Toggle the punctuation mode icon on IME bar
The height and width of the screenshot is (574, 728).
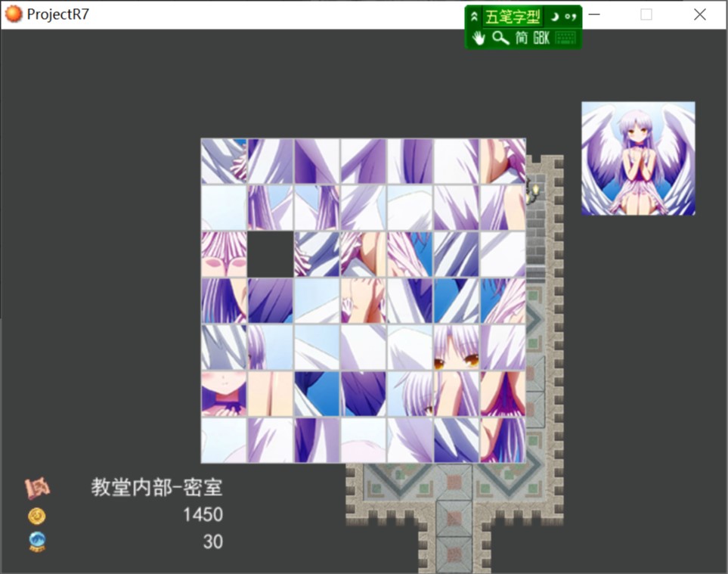(571, 17)
